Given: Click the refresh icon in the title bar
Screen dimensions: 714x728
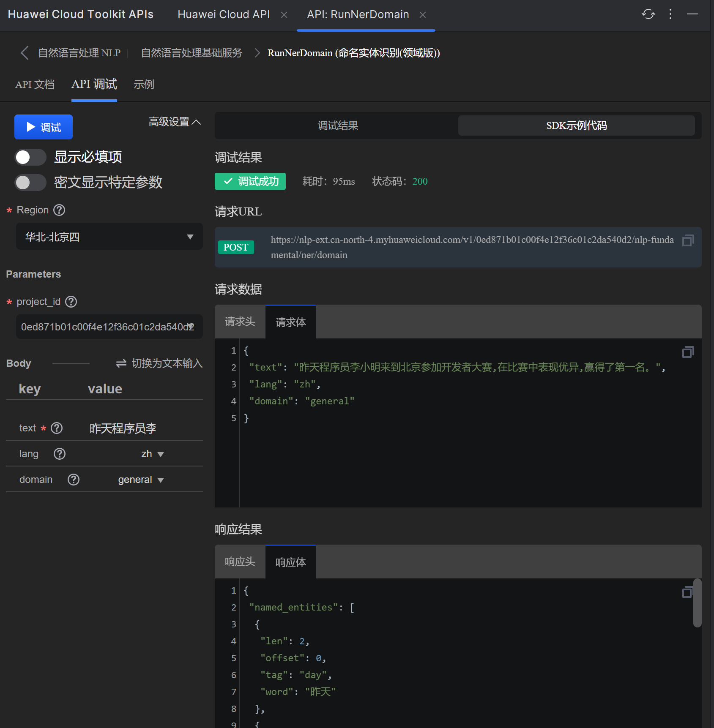Looking at the screenshot, I should (648, 14).
